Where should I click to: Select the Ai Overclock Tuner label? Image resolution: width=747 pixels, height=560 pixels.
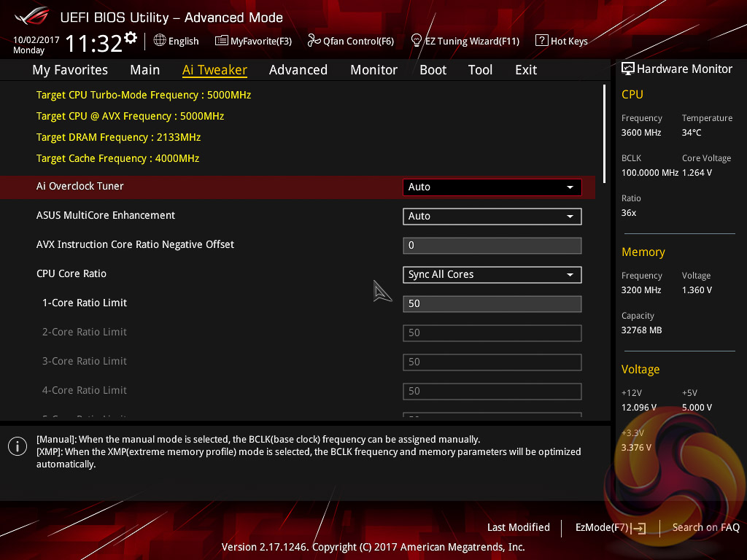(x=80, y=186)
